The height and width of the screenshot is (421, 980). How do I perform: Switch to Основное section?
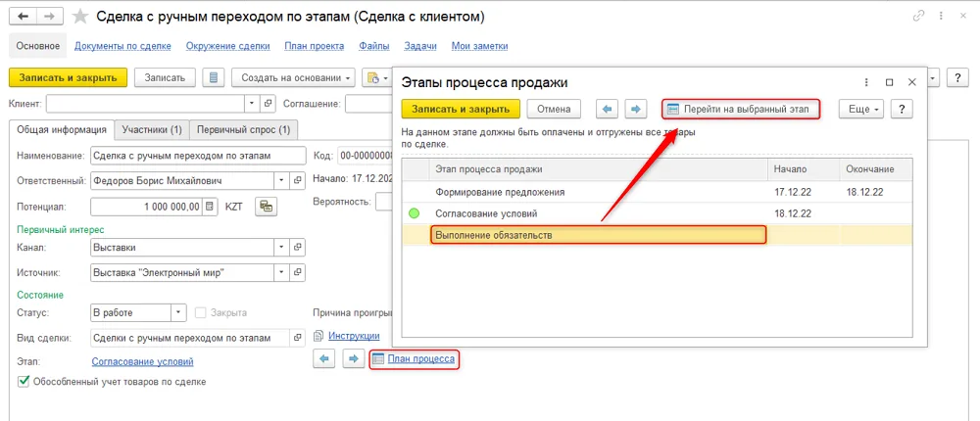click(38, 46)
